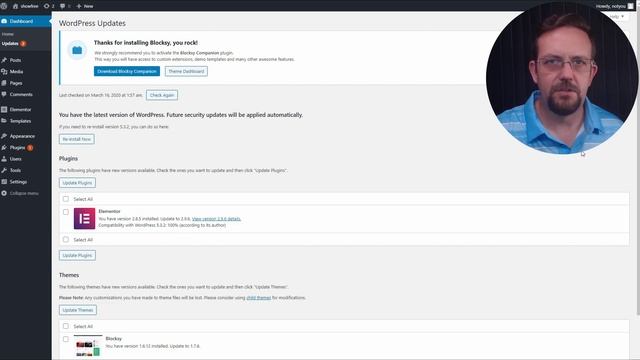Open the Tools wrench icon in sidebar

tap(4, 170)
